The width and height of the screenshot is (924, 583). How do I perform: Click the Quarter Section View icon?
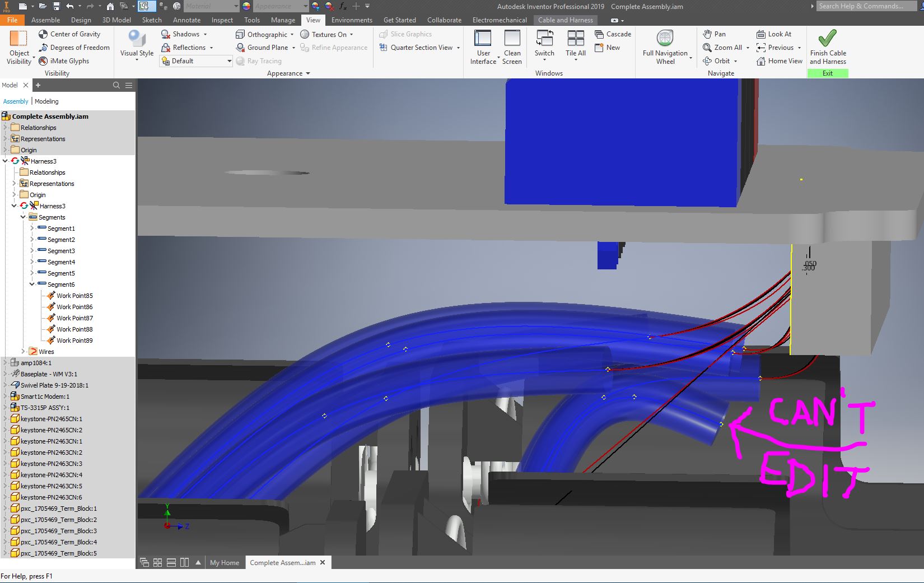(x=384, y=48)
